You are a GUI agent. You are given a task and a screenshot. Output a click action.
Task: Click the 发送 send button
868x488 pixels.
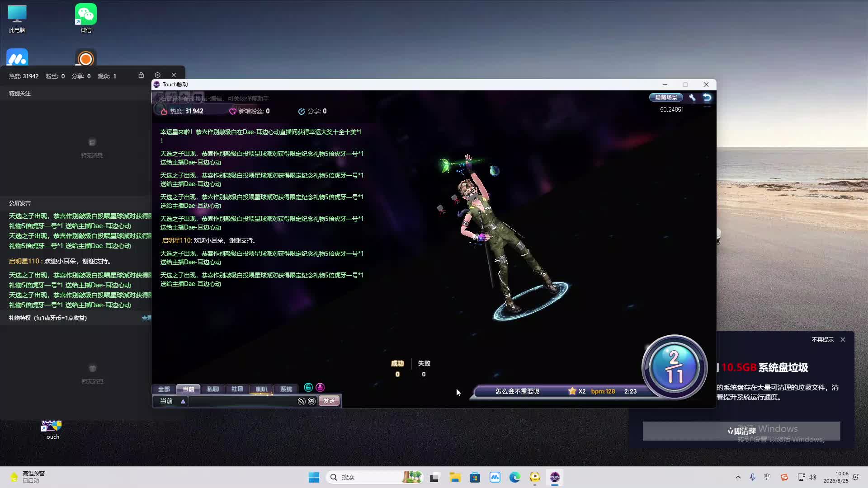[329, 401]
